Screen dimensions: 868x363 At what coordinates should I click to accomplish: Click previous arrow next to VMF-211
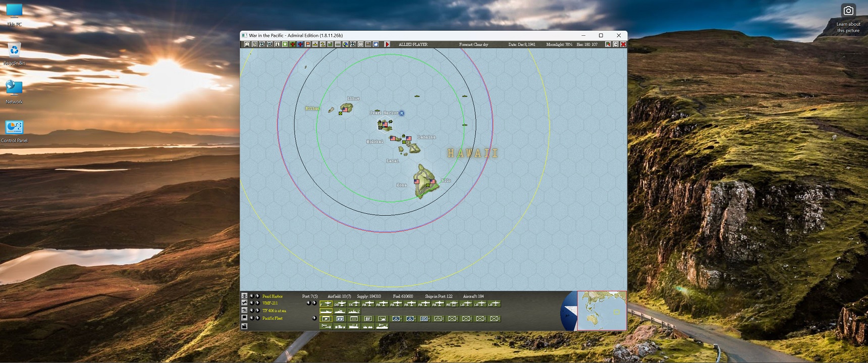tap(251, 303)
